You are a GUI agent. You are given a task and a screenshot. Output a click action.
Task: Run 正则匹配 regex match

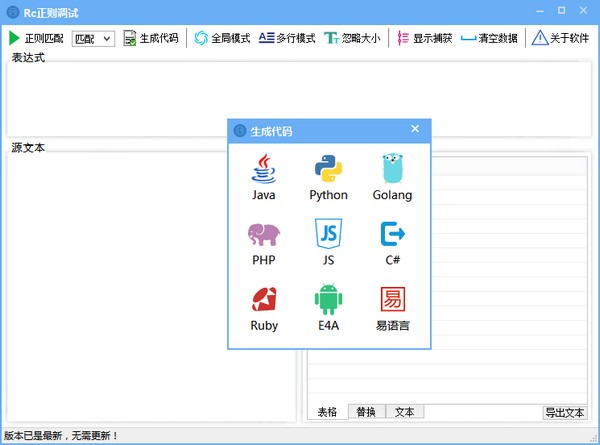[x=36, y=38]
